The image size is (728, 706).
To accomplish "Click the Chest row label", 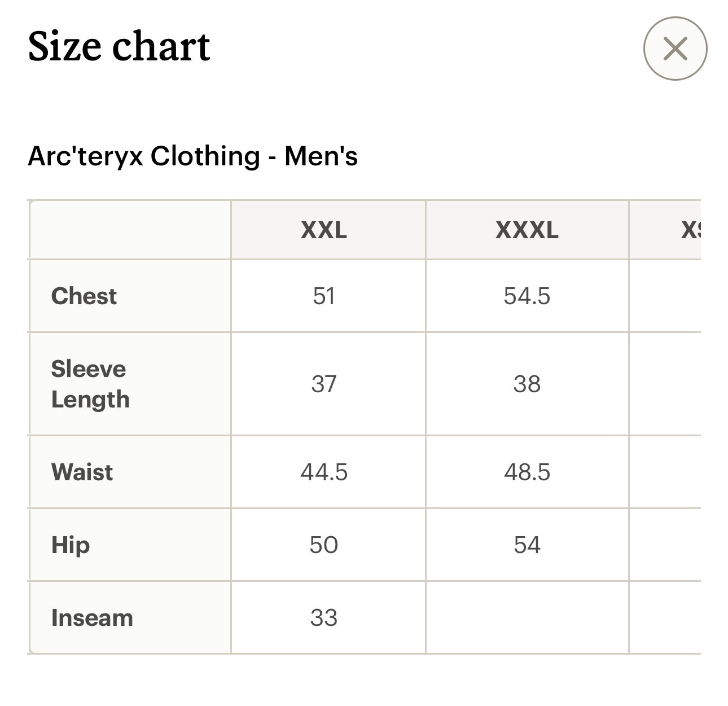I will 84,296.
